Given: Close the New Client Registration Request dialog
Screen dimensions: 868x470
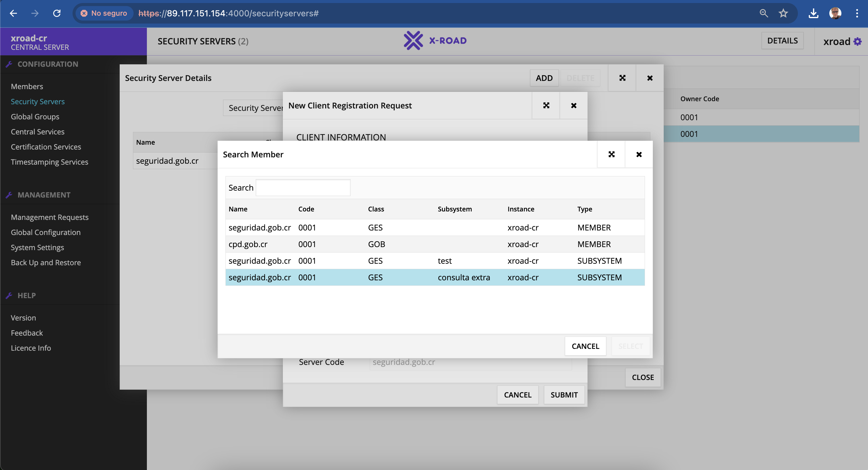Looking at the screenshot, I should tap(574, 105).
